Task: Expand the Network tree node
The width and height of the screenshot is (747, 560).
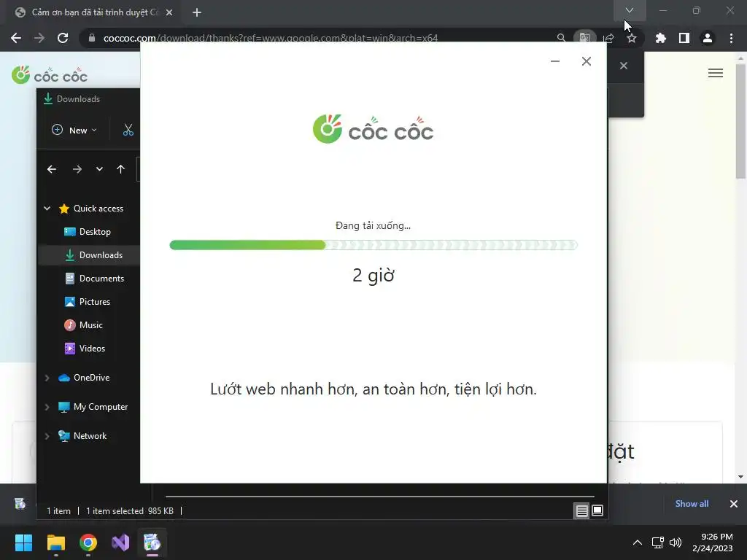Action: [47, 436]
